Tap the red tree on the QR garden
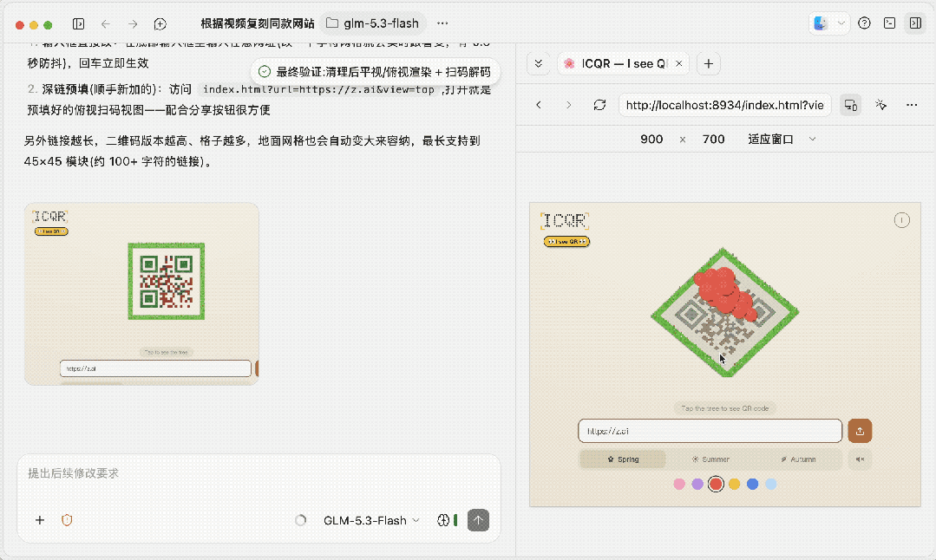936x560 pixels. click(724, 292)
